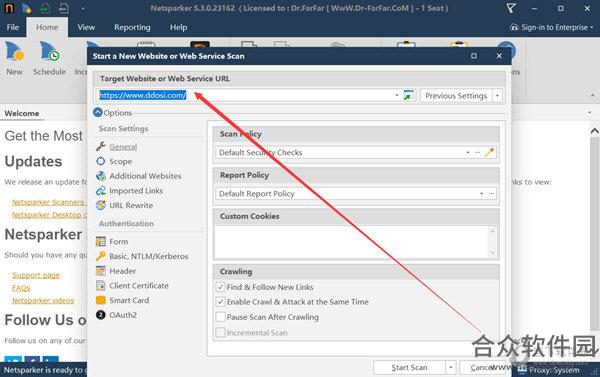Viewport: 600px width, 377px height.
Task: Open Header authentication settings
Action: [x=122, y=271]
